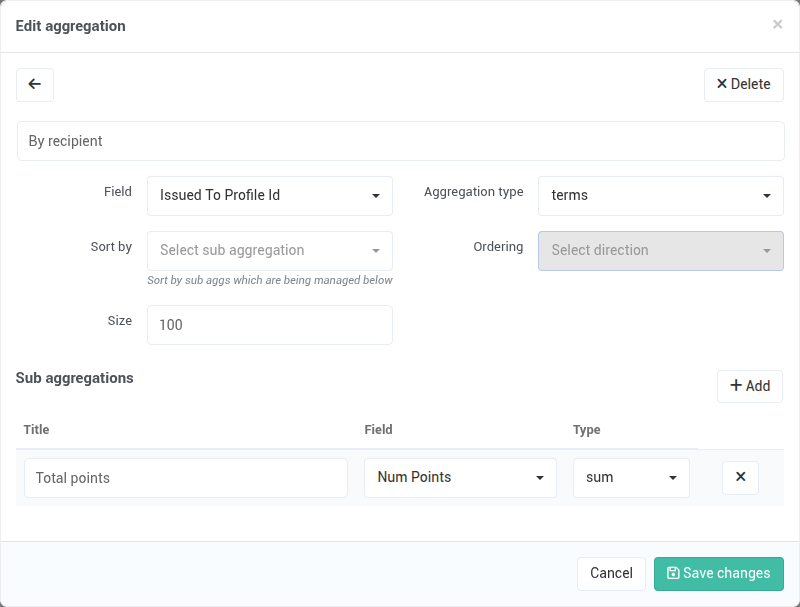Open the Aggregation type dropdown showing terms

click(x=661, y=196)
